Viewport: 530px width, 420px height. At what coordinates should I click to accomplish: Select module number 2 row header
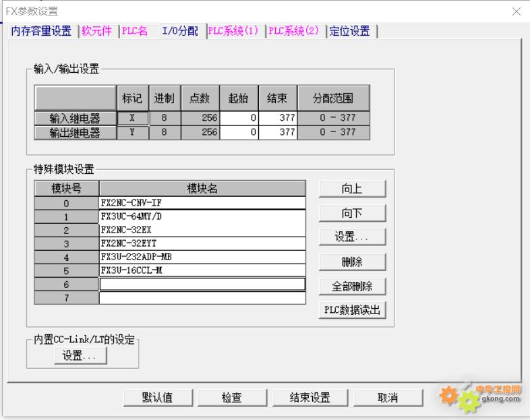pyautogui.click(x=66, y=230)
